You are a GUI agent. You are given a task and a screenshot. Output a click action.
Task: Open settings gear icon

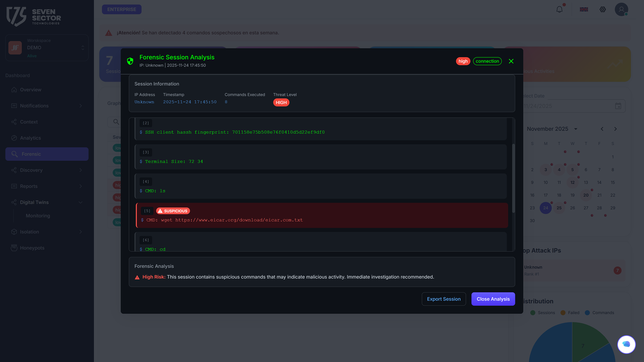pos(603,9)
